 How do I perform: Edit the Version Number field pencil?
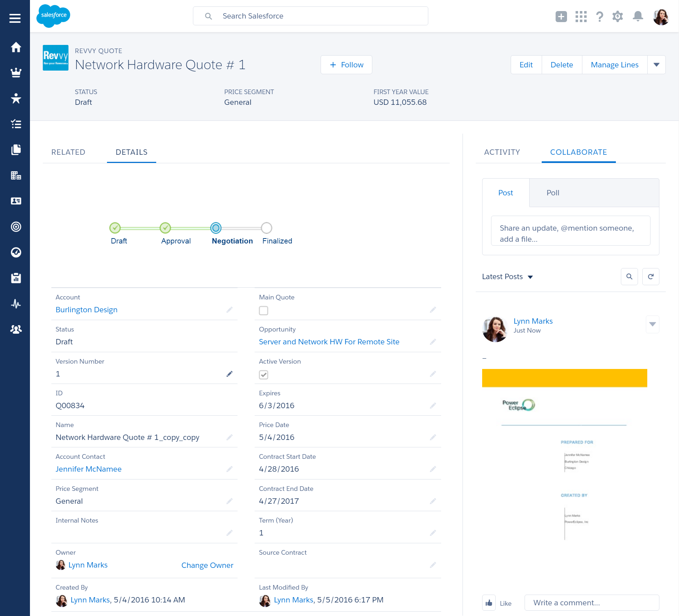coord(229,374)
